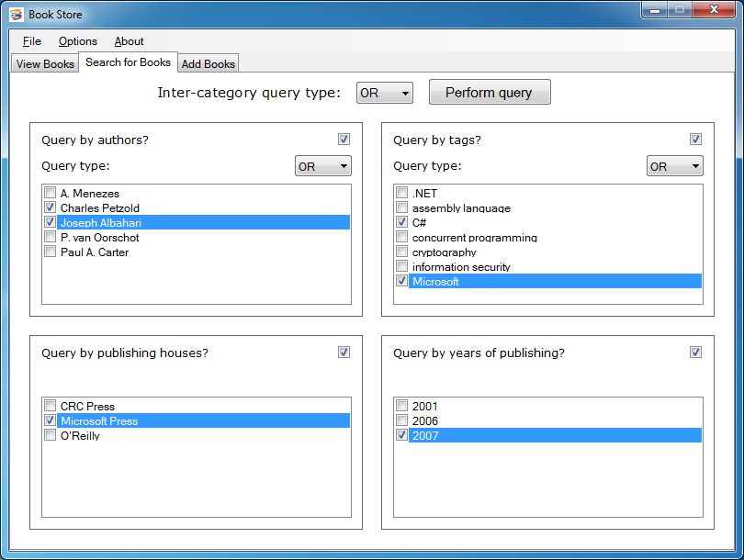Click the Perform query button

[x=490, y=92]
